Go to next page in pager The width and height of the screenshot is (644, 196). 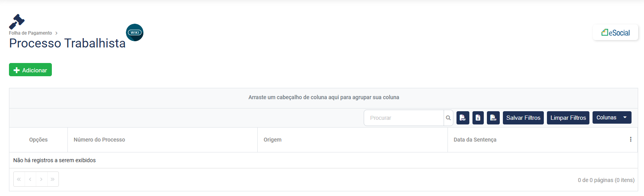pos(41,179)
